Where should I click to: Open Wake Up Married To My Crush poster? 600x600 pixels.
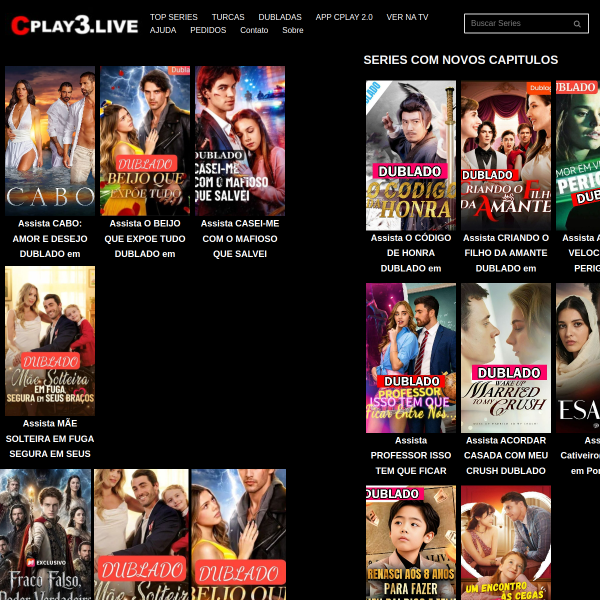[x=506, y=358]
